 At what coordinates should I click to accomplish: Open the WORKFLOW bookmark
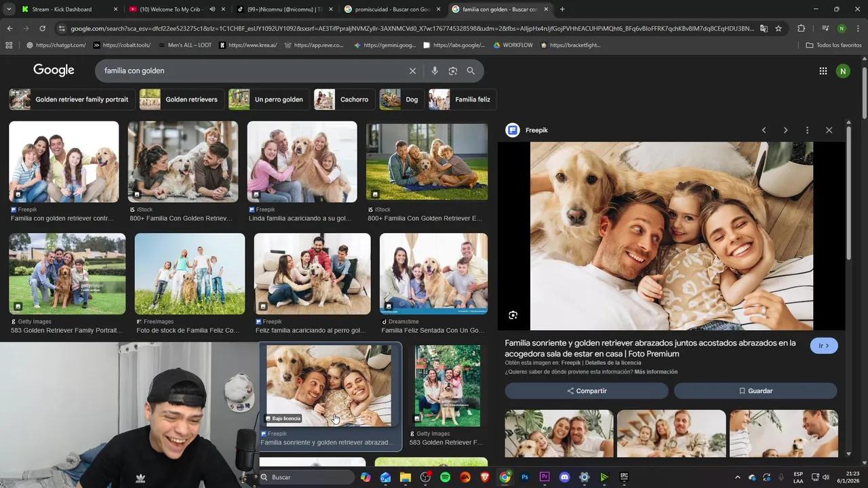[513, 45]
